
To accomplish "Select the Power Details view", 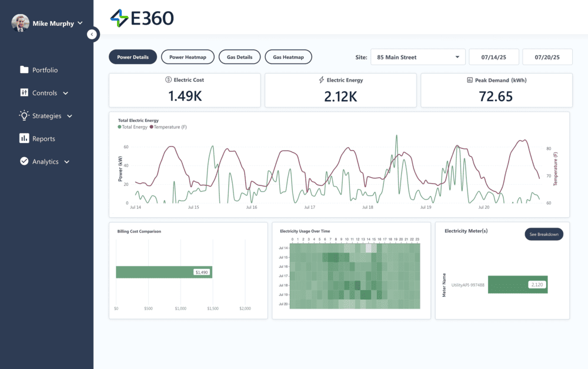I will coord(132,56).
